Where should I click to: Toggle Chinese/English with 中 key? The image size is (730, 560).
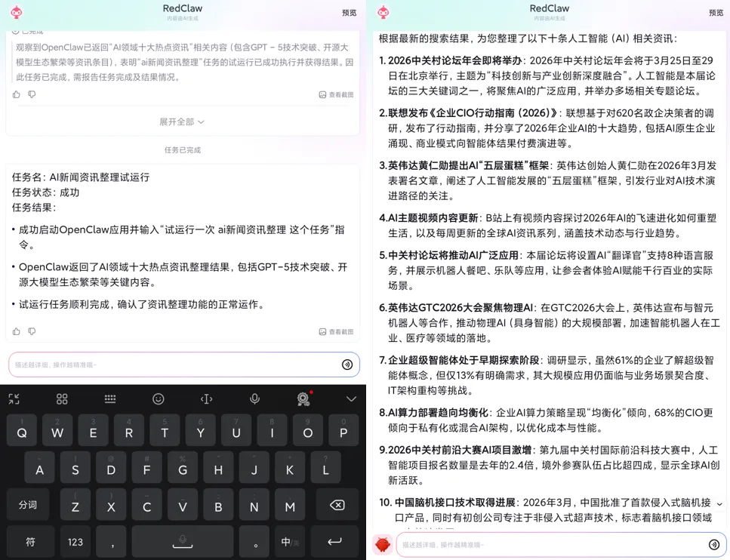click(x=290, y=541)
